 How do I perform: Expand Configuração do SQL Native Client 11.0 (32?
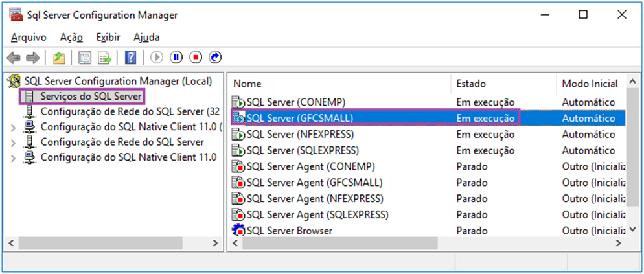(x=14, y=128)
